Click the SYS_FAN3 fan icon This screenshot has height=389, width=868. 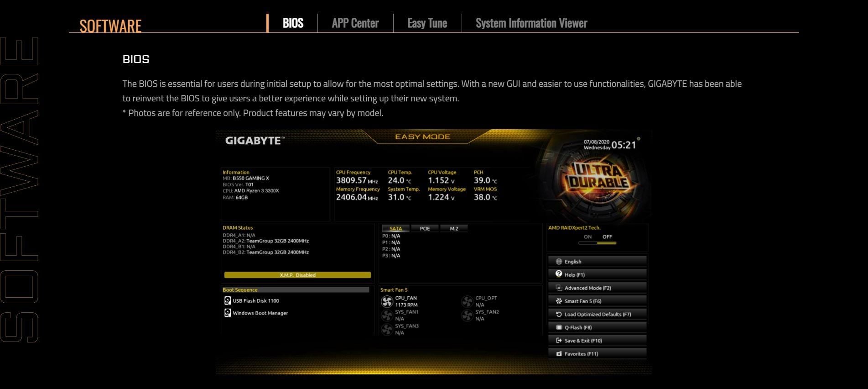click(x=387, y=330)
